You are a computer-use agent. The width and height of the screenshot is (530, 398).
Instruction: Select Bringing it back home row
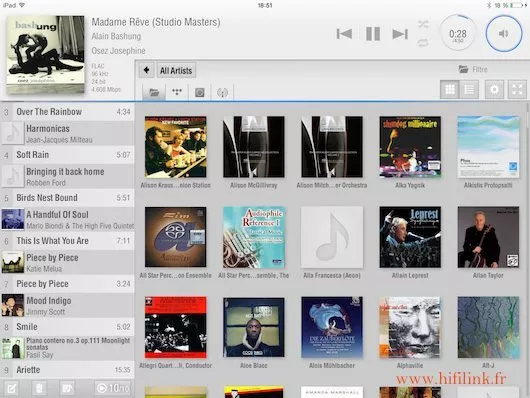(x=67, y=176)
